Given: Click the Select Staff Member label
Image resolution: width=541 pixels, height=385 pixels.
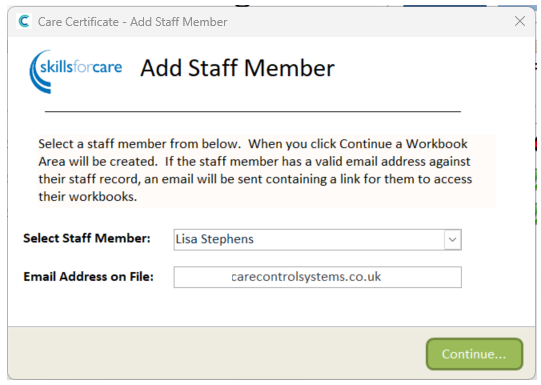Looking at the screenshot, I should pyautogui.click(x=87, y=238).
